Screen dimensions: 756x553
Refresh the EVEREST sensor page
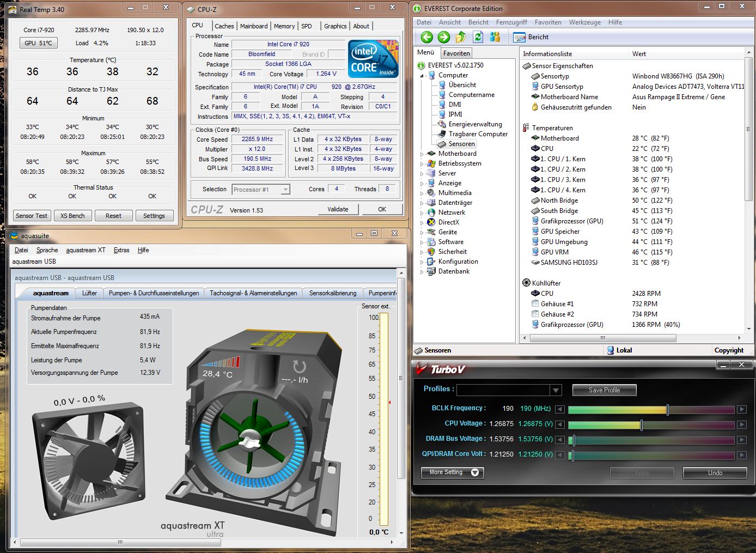[478, 37]
